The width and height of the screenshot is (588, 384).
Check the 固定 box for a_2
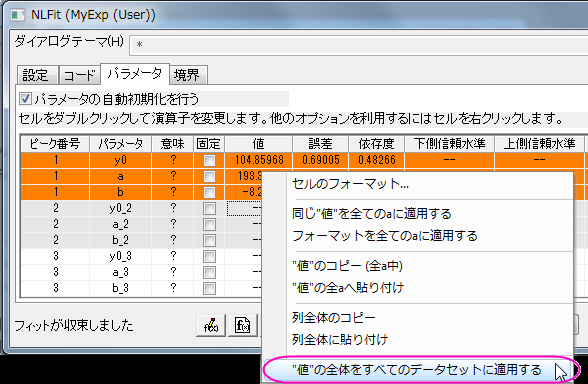pos(209,224)
